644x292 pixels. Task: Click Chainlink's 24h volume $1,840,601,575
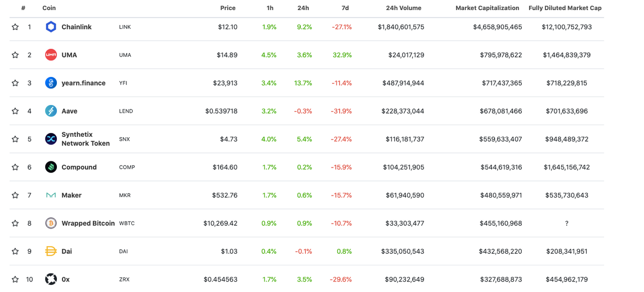pyautogui.click(x=401, y=27)
